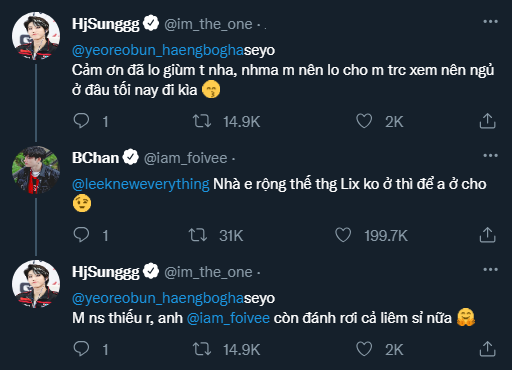The width and height of the screenshot is (512, 370).
Task: Like BChan's tweet with 199.7K likes
Action: pyautogui.click(x=343, y=235)
